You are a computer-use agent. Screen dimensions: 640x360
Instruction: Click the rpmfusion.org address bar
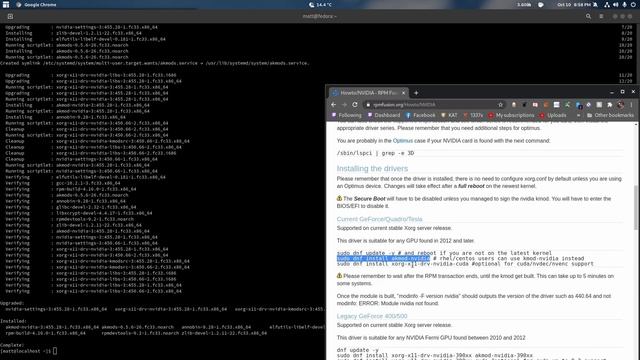(434, 104)
